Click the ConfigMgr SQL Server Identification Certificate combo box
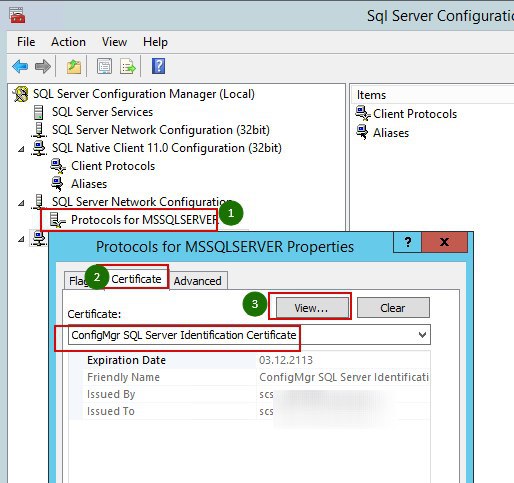Image resolution: width=514 pixels, height=483 pixels. click(x=249, y=335)
